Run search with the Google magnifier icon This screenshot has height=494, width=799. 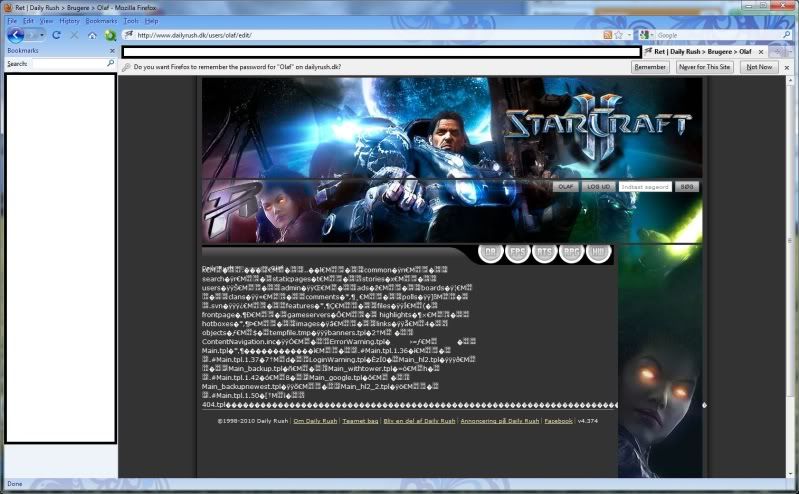coord(787,35)
